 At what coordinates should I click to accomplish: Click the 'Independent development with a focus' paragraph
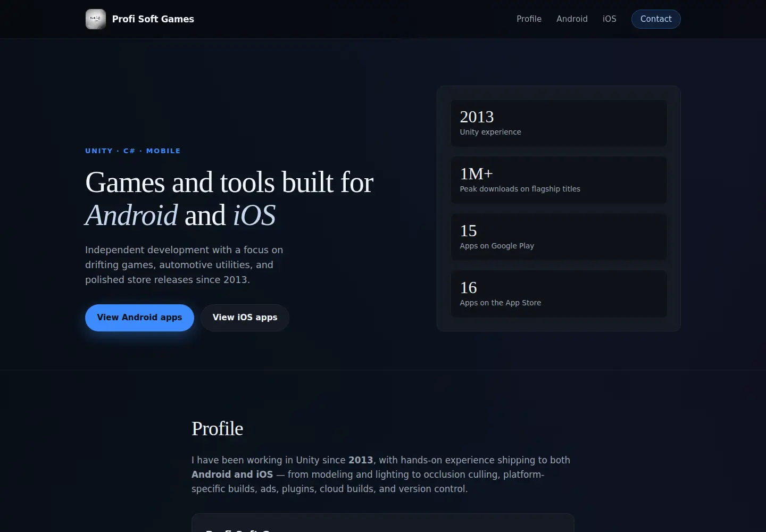click(184, 265)
